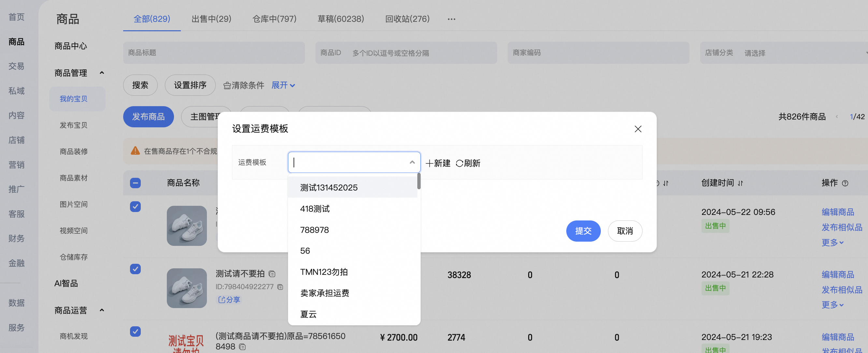Select template 夏云
This screenshot has height=353, width=868.
coord(353,314)
